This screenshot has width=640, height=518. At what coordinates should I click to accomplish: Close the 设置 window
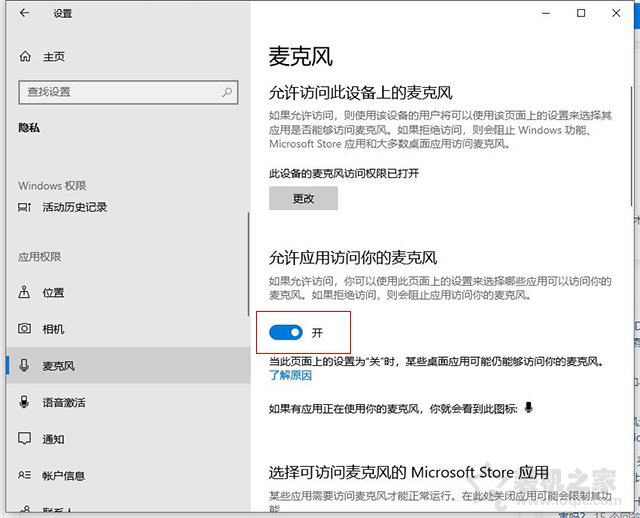point(616,13)
